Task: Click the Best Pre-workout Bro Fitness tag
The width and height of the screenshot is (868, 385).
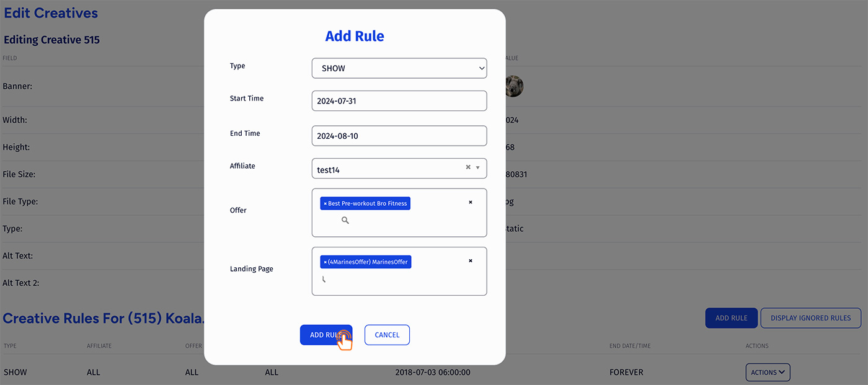Action: coord(365,203)
